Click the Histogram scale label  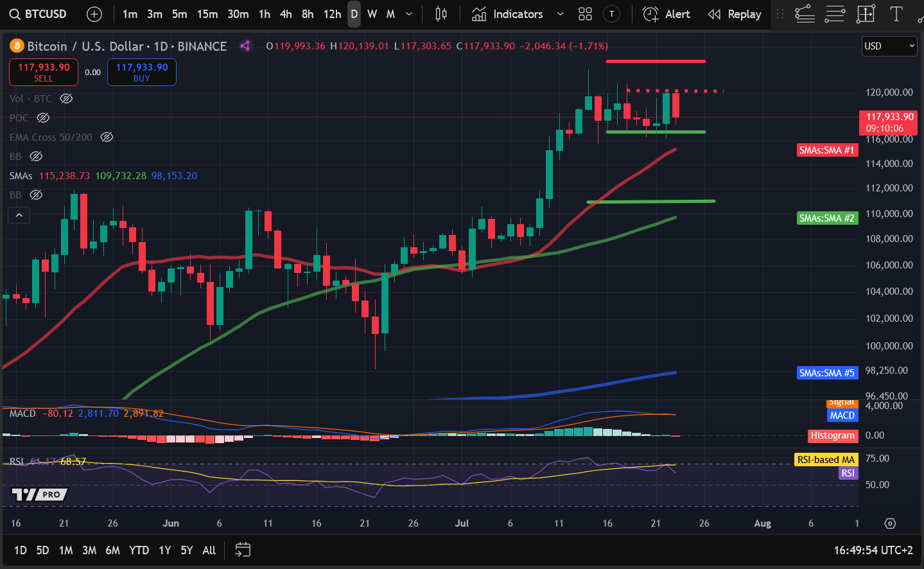(x=832, y=435)
